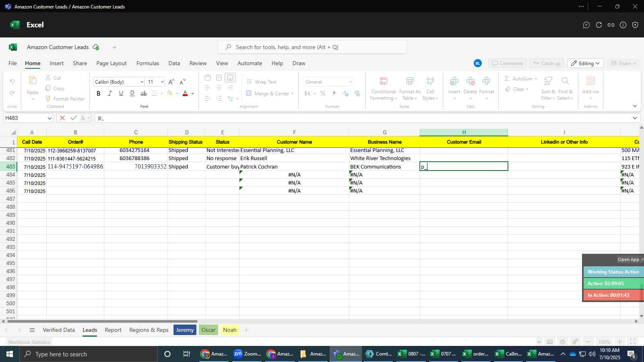The height and width of the screenshot is (362, 644).
Task: Click the Increase decimal icon
Action: (x=345, y=93)
